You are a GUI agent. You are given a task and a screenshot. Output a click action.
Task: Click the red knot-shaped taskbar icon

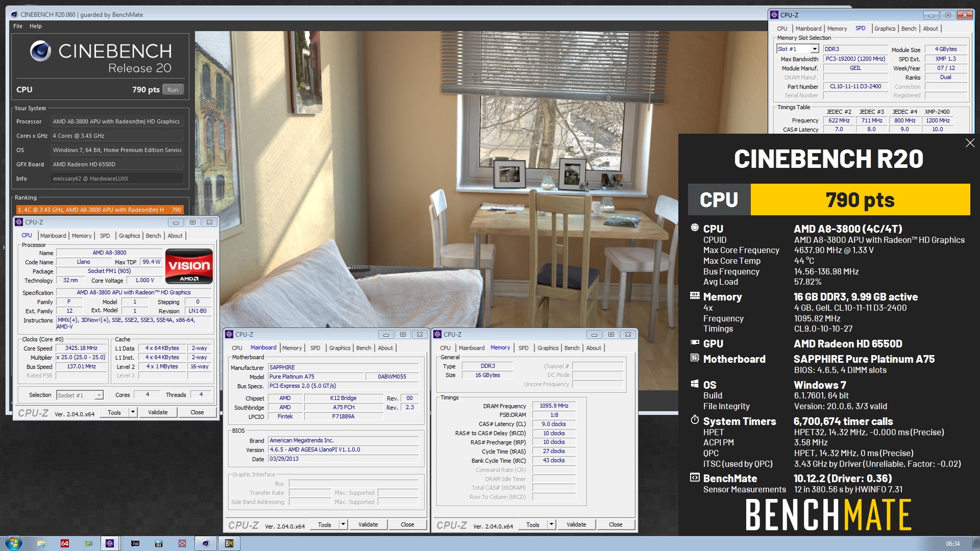click(x=182, y=543)
